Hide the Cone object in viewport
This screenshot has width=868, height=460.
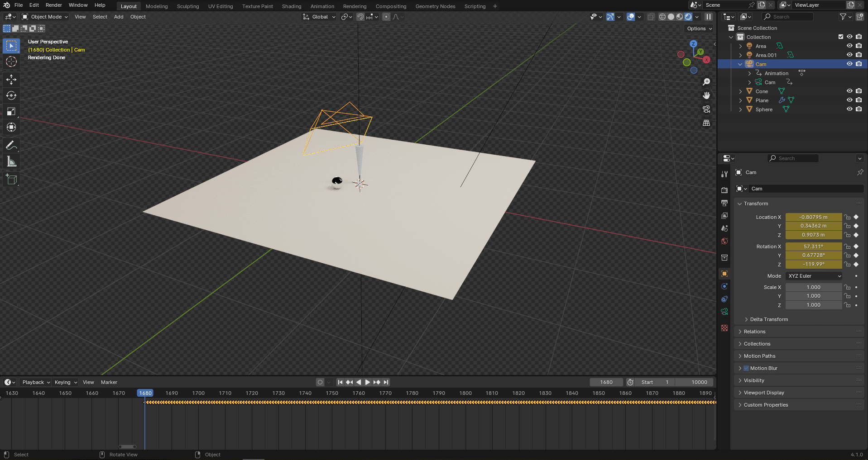(x=849, y=91)
